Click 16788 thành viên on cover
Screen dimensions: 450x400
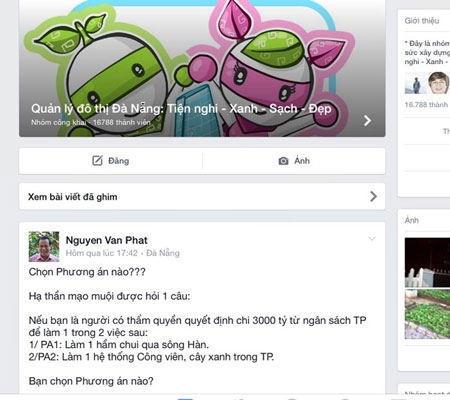[122, 122]
